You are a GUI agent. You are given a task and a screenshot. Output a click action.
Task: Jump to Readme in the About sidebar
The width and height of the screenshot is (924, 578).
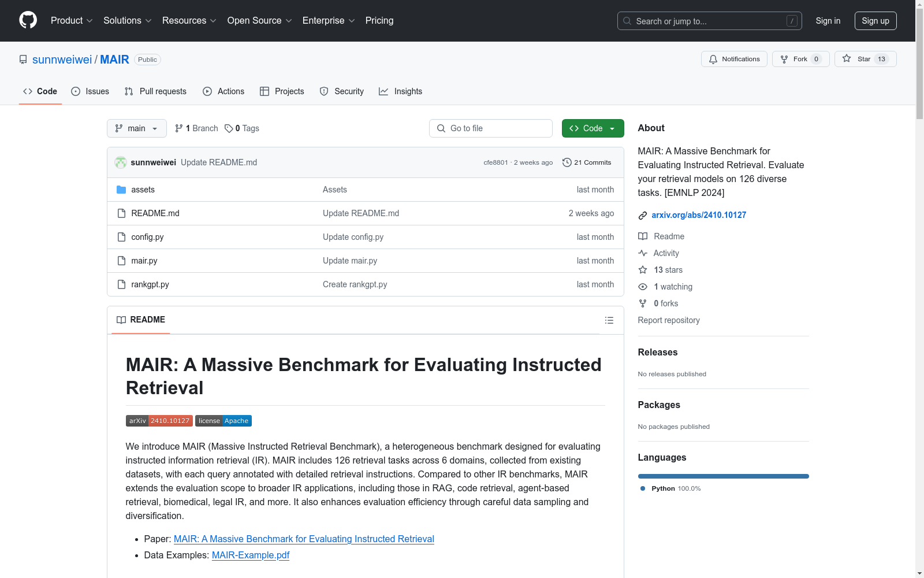[661, 236]
